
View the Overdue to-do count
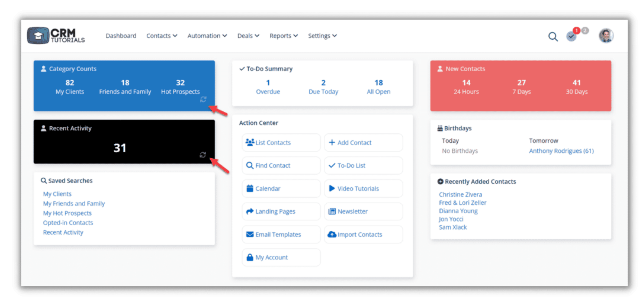click(x=268, y=87)
